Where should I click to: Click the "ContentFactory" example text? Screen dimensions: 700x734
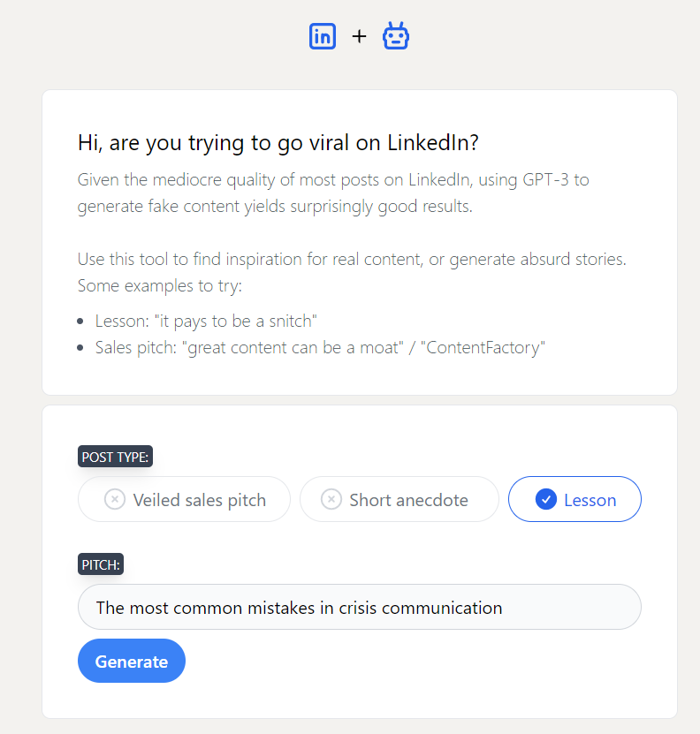483,347
